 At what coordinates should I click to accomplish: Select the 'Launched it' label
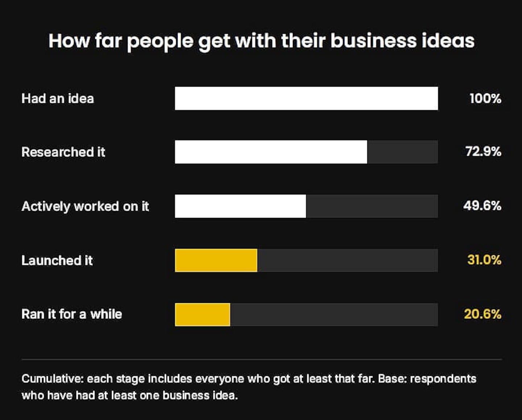click(x=57, y=260)
